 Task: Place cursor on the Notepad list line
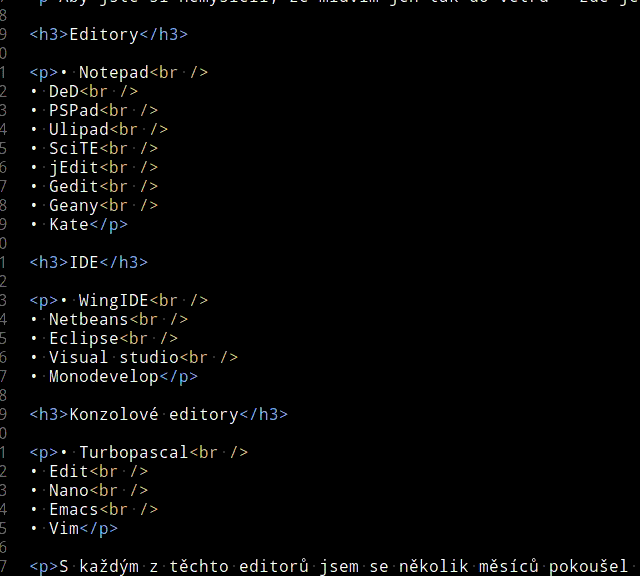(x=119, y=73)
